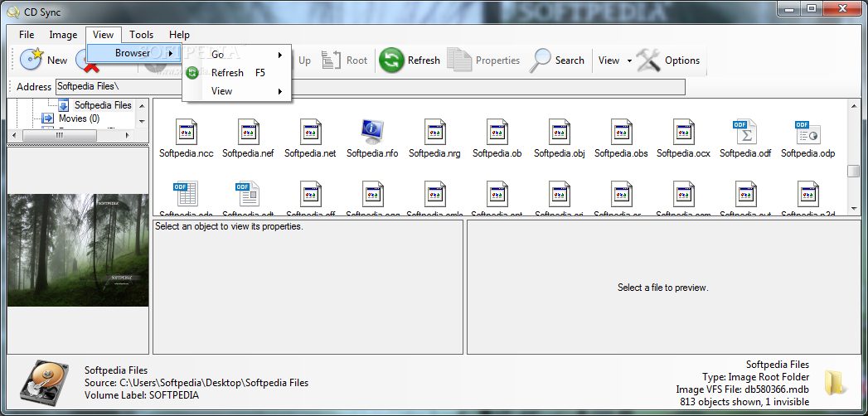Select the Softpedia.odf formula icon
This screenshot has width=868, height=416.
(x=745, y=132)
